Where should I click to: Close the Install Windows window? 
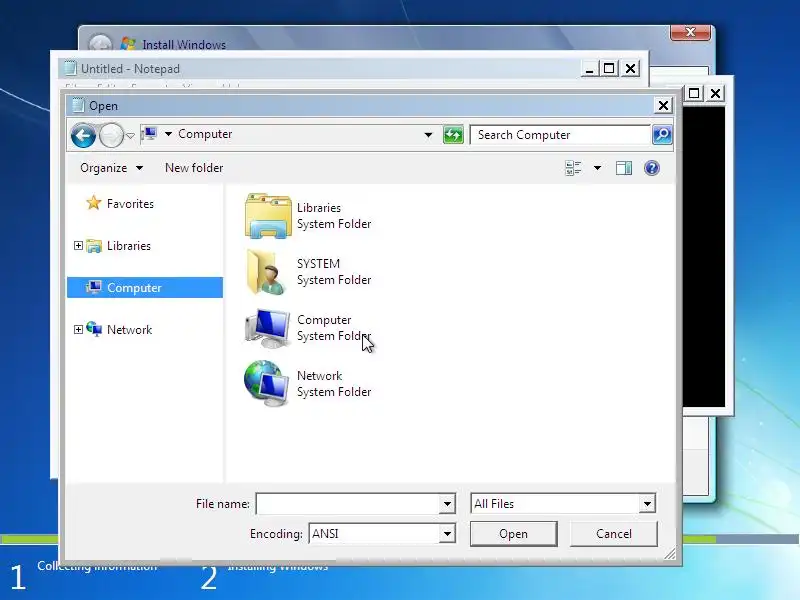(690, 32)
